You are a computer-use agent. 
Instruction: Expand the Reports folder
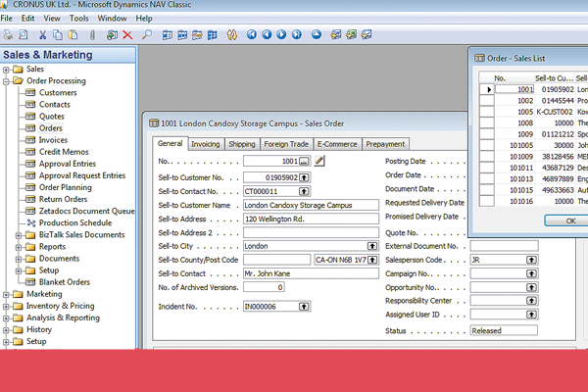click(18, 247)
